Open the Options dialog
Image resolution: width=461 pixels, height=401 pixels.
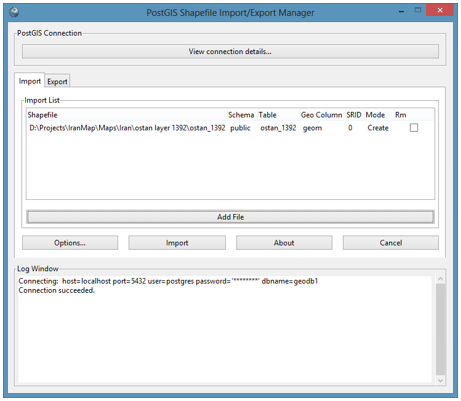[70, 243]
